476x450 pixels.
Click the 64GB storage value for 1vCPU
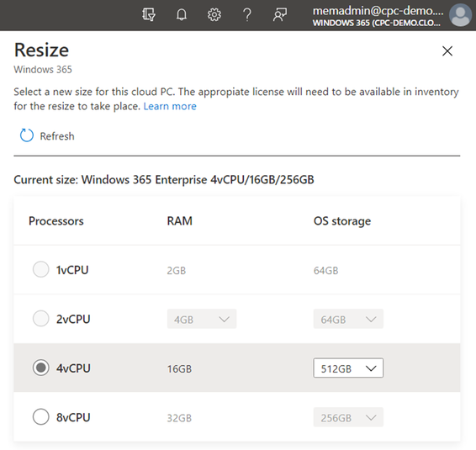[x=325, y=270]
